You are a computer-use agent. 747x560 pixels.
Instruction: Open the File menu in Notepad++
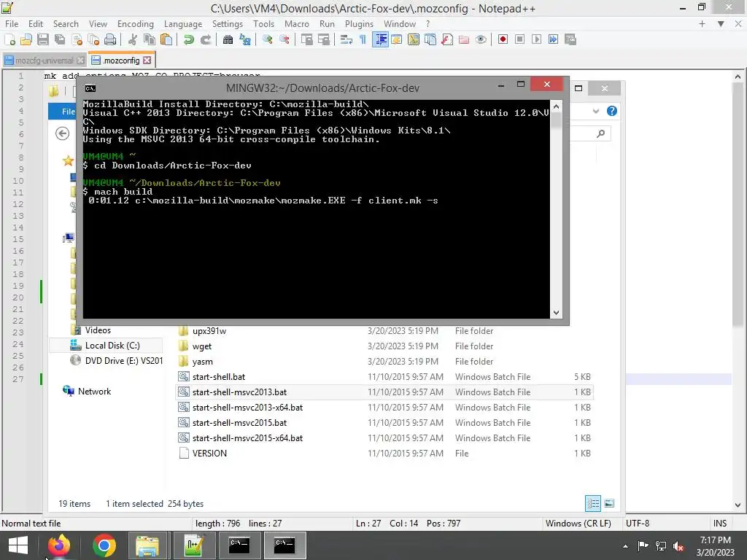[12, 24]
